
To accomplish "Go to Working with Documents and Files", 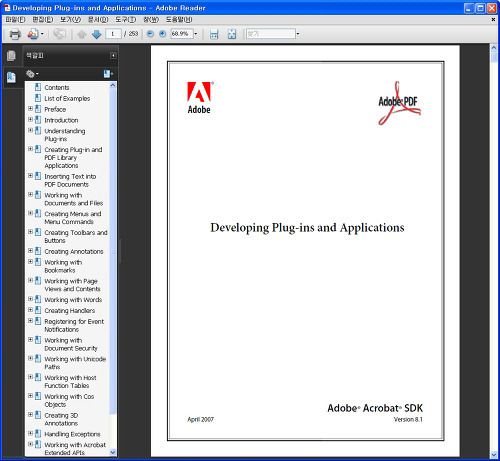I will [x=73, y=199].
